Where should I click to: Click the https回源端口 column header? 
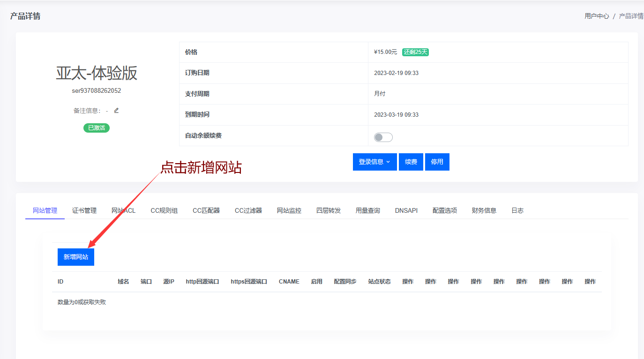tap(249, 282)
